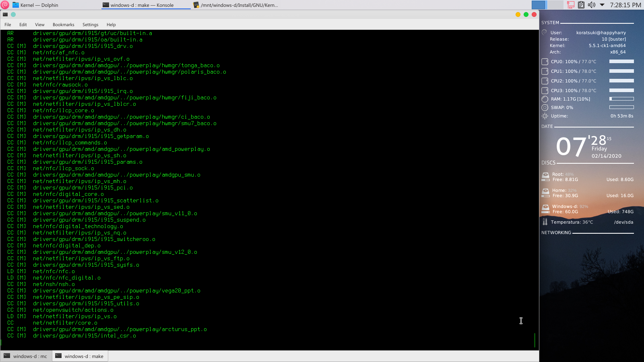
Task: Click the 'Friday' date label
Action: 599,149
